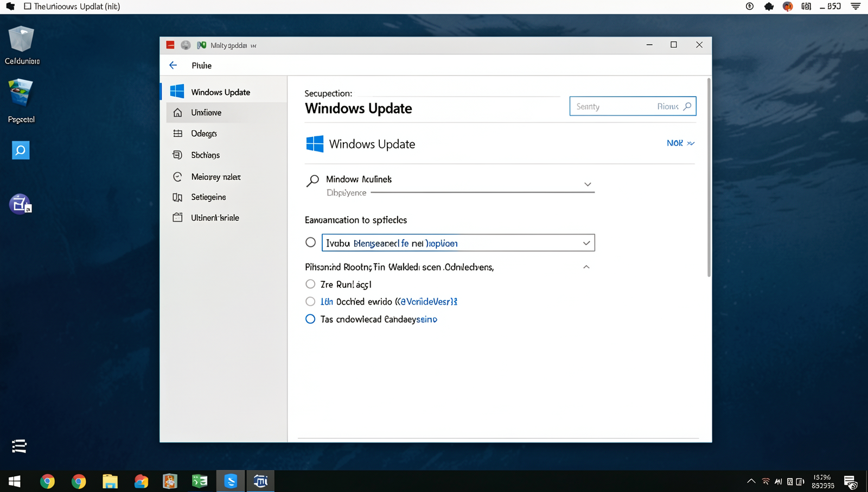Open the notification center icon in taskbar

coord(850,482)
